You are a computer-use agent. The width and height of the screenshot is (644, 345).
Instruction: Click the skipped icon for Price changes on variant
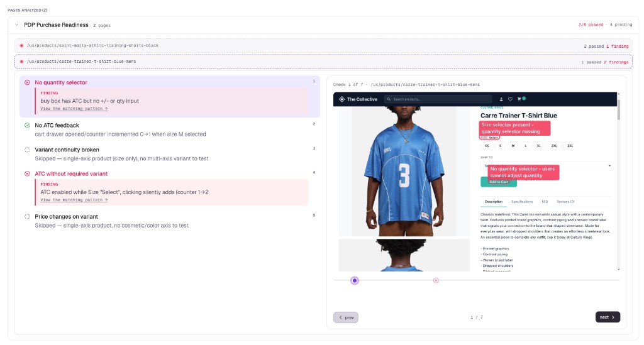[x=27, y=217]
